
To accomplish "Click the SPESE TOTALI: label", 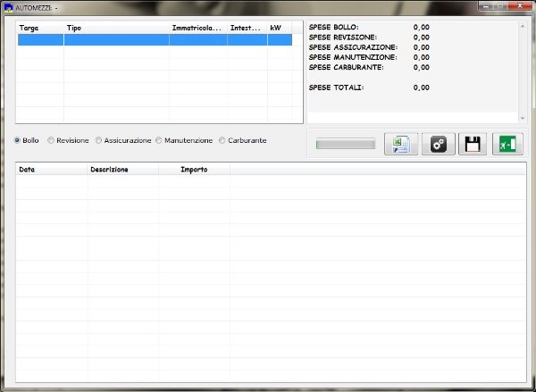I will coord(337,88).
